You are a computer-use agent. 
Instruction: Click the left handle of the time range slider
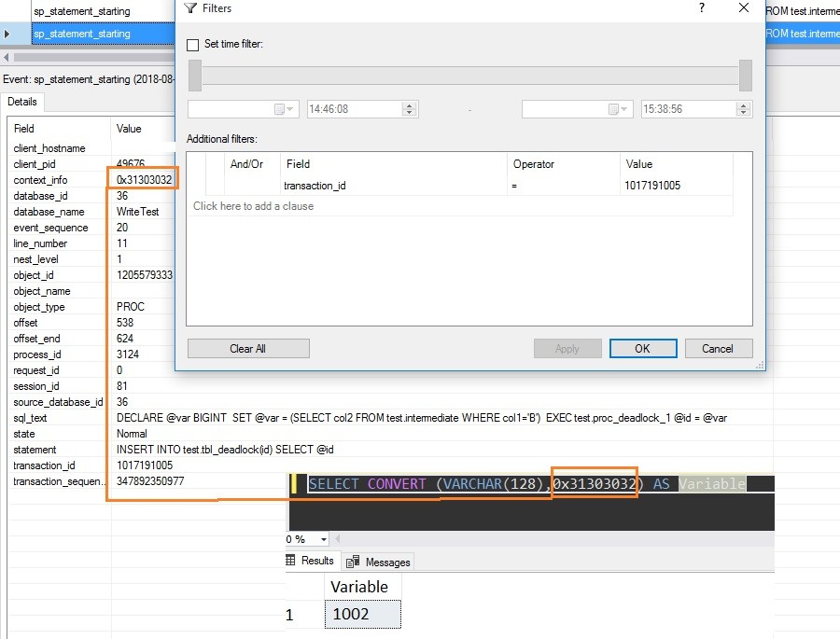point(194,76)
